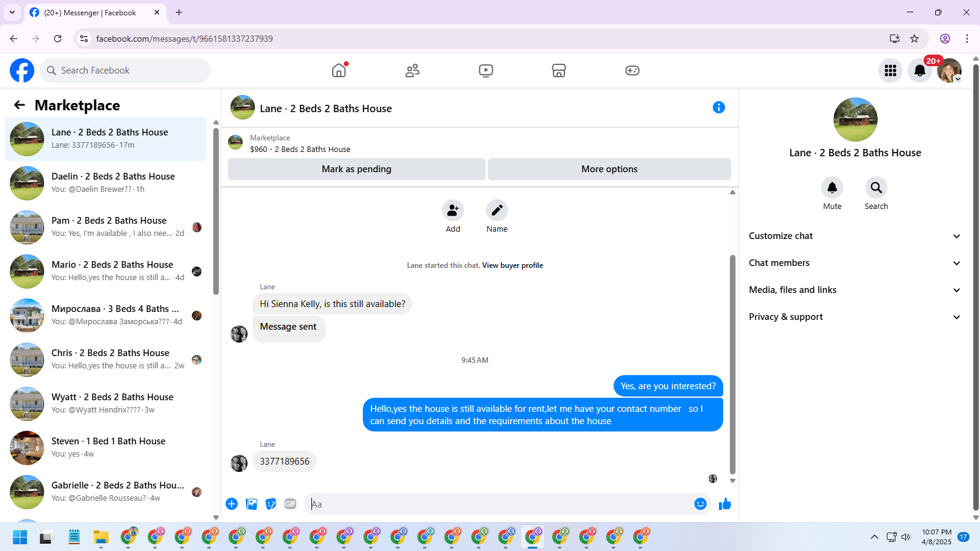The width and height of the screenshot is (980, 551).
Task: Open Gabrielle's 2 Beds 2 Baths chat
Action: tap(106, 492)
